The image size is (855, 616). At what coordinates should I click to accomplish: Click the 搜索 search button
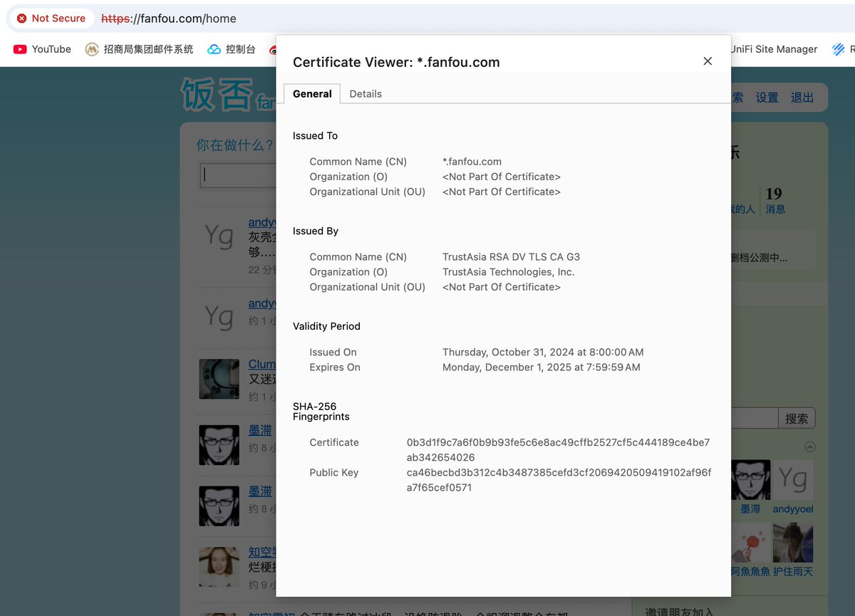[797, 419]
